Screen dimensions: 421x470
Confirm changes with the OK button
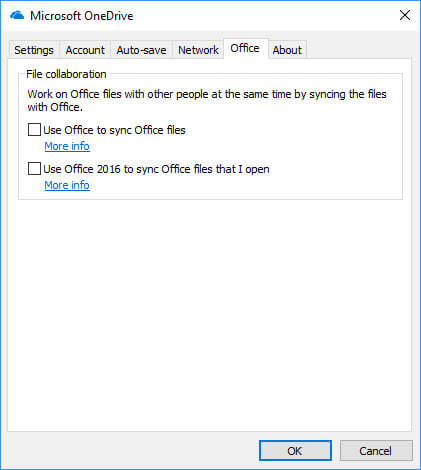pyautogui.click(x=295, y=451)
